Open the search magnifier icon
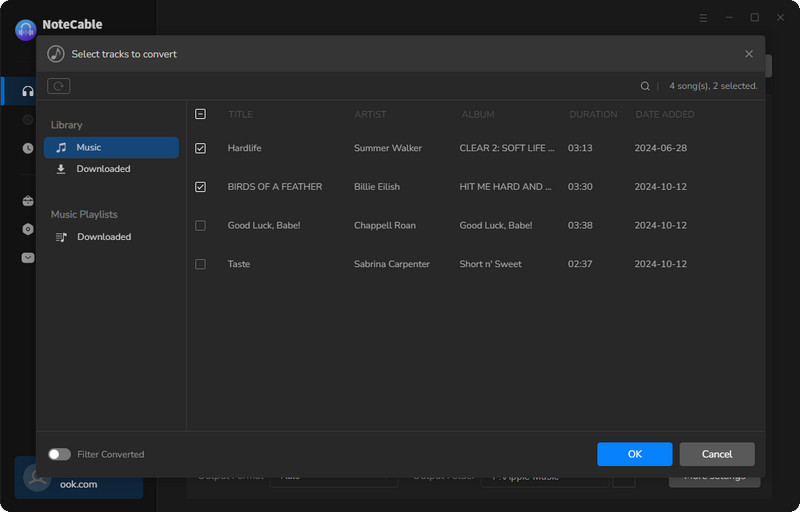This screenshot has height=512, width=800. tap(645, 86)
